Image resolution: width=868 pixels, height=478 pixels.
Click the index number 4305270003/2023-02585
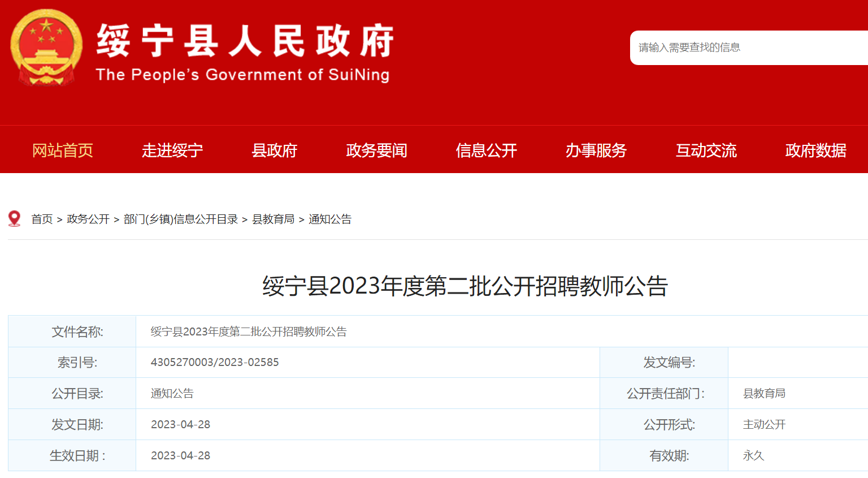point(215,362)
